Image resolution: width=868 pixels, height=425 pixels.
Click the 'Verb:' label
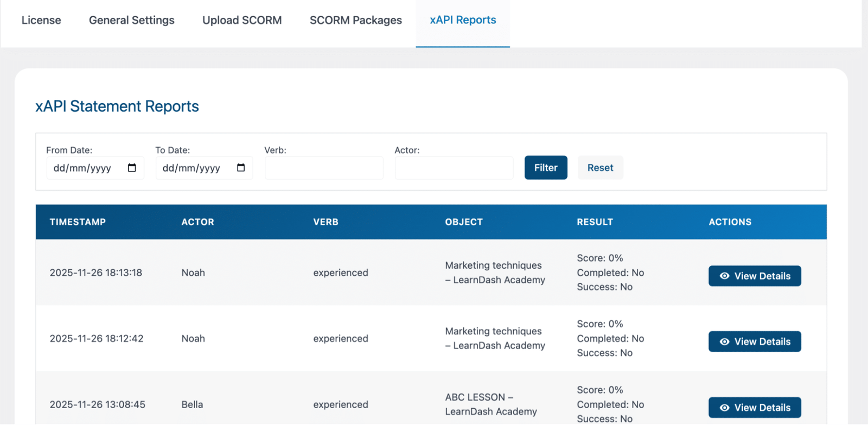coord(275,150)
